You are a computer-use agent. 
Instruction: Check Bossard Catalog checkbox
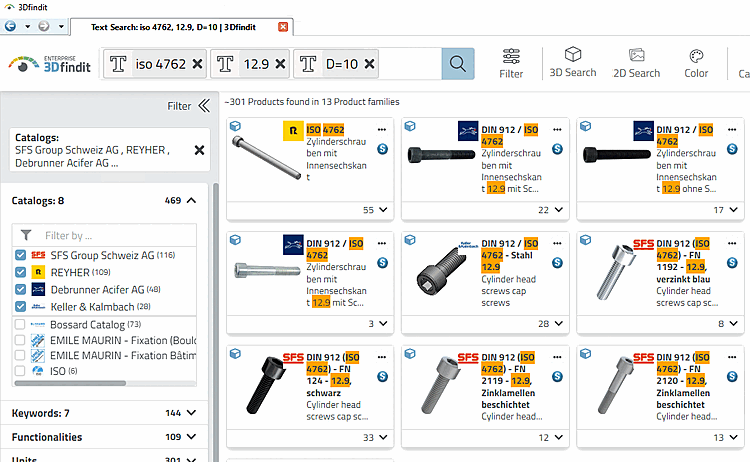tap(20, 324)
